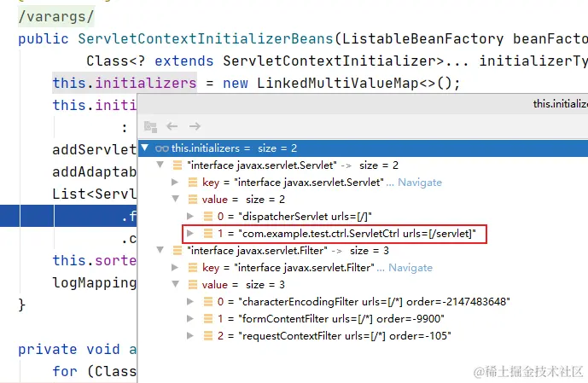The height and width of the screenshot is (383, 588).
Task: Expand the requestContextFilter item
Action: click(x=190, y=335)
